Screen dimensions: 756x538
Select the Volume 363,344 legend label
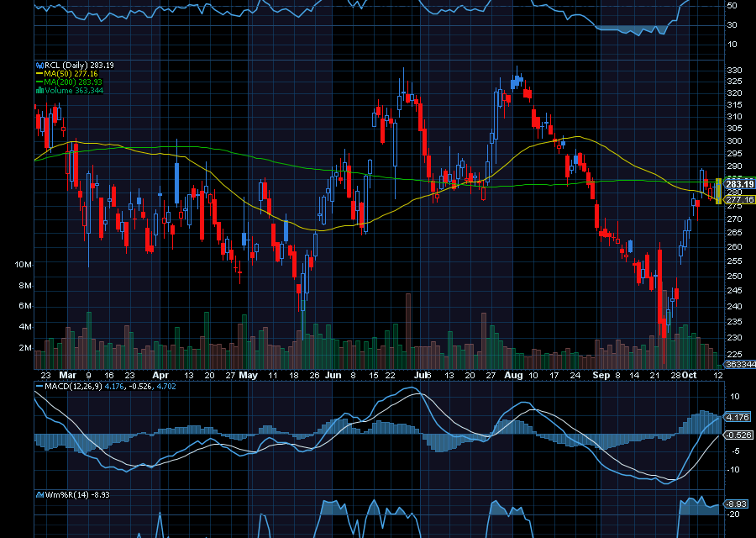(74, 91)
